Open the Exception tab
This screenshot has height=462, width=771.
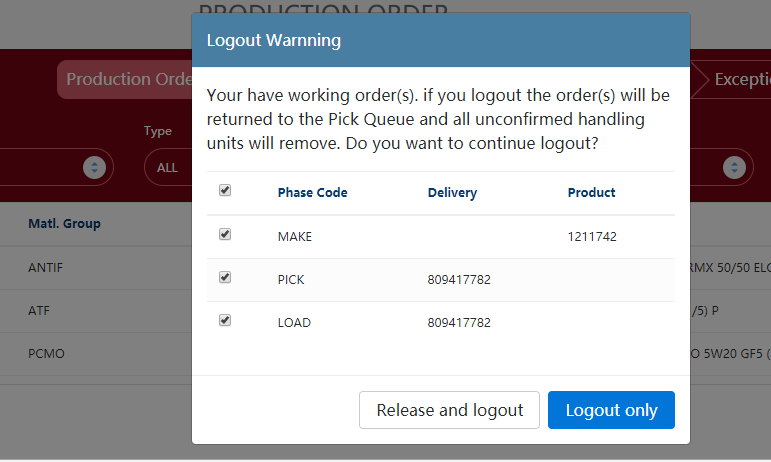click(738, 79)
